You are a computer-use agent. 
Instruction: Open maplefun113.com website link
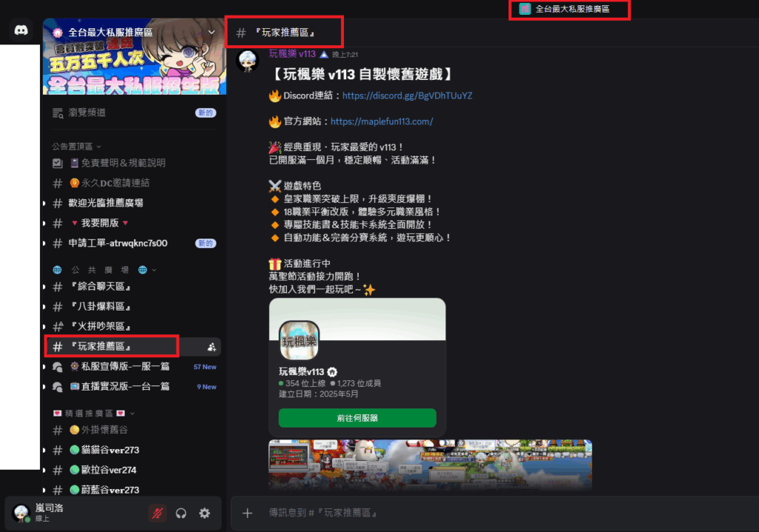pyautogui.click(x=382, y=122)
